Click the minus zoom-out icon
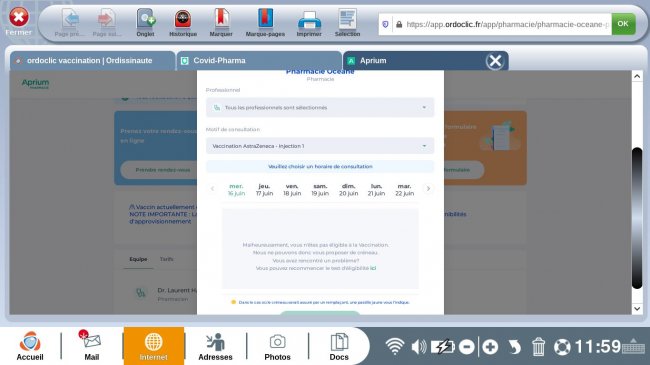Image resolution: width=650 pixels, height=365 pixels. [x=467, y=347]
